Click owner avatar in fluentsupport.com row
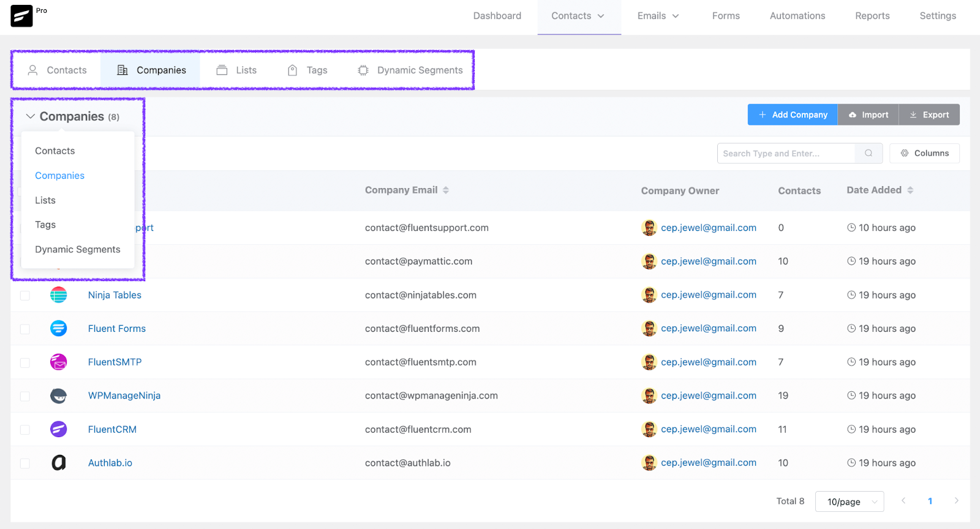Image resolution: width=980 pixels, height=529 pixels. point(649,228)
